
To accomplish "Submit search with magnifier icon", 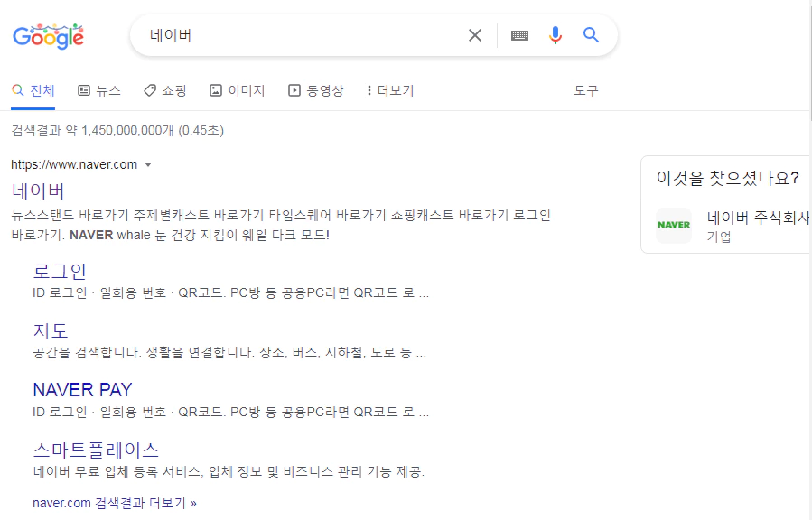I will pos(591,35).
